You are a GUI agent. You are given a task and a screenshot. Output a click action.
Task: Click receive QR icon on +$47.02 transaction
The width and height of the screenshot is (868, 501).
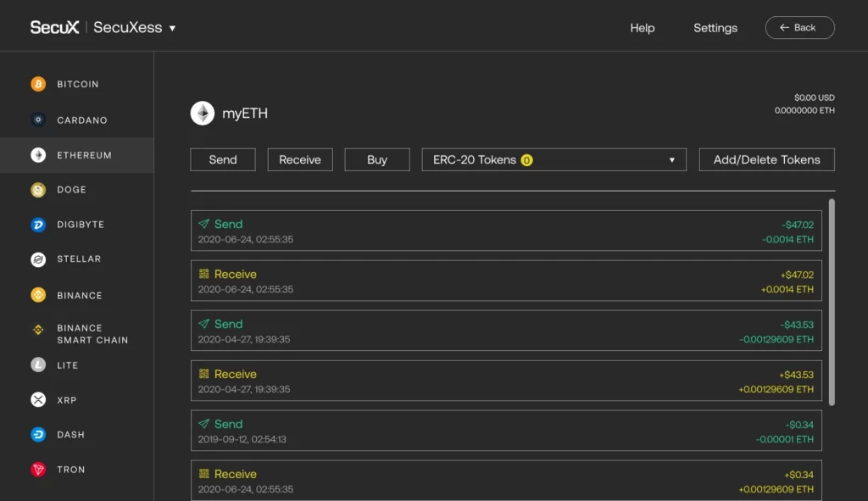[x=203, y=274]
